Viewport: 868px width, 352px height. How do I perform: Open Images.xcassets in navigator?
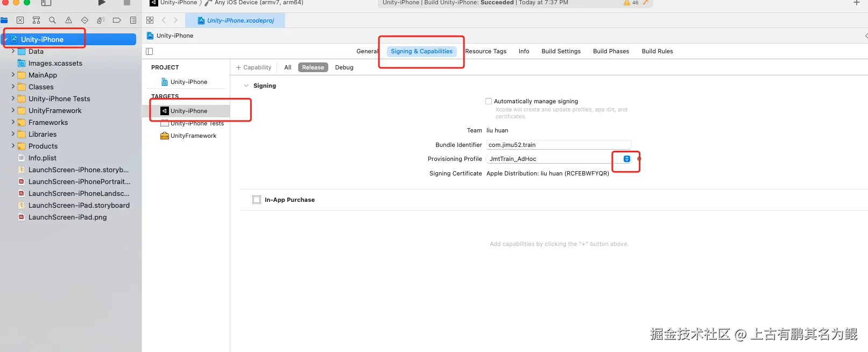55,63
